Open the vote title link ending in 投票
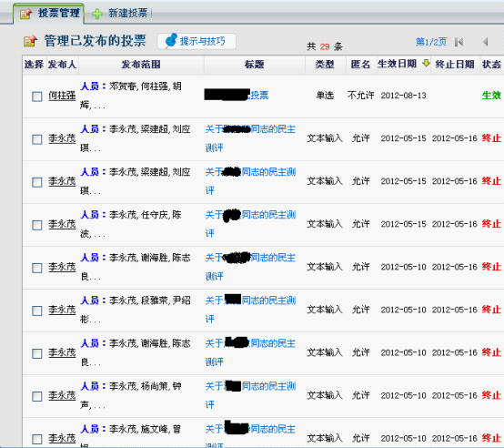 [x=237, y=95]
